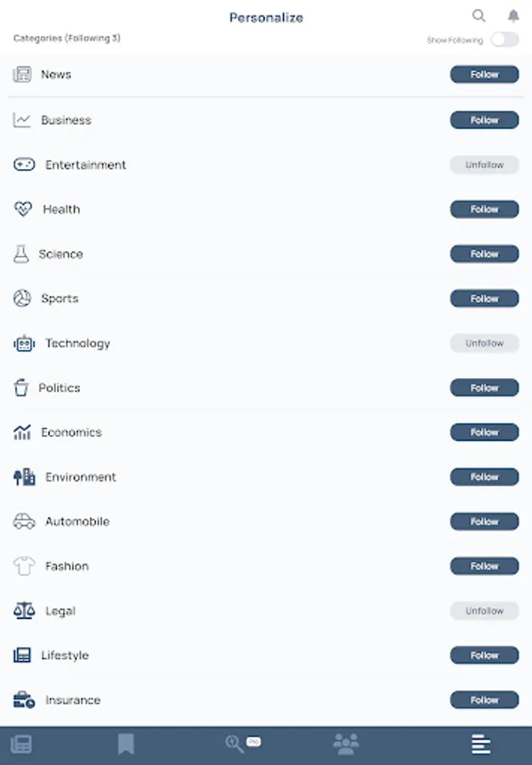Open the community people tab icon
Screen dimensions: 532x765
[346, 745]
